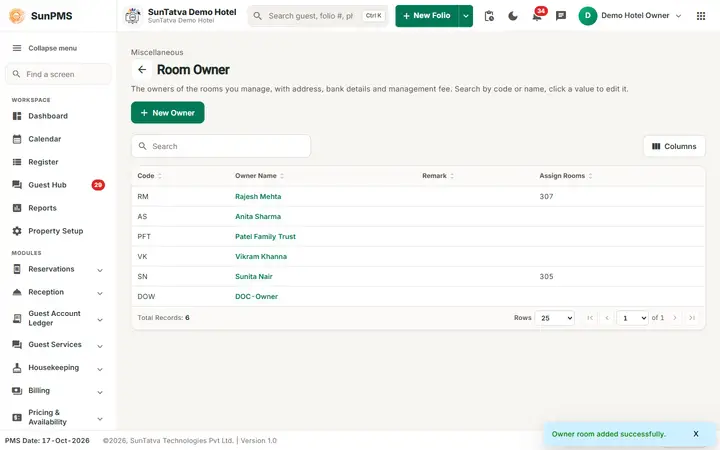Sort table by Remark column
Viewport: 720px width, 450px height.
point(438,176)
